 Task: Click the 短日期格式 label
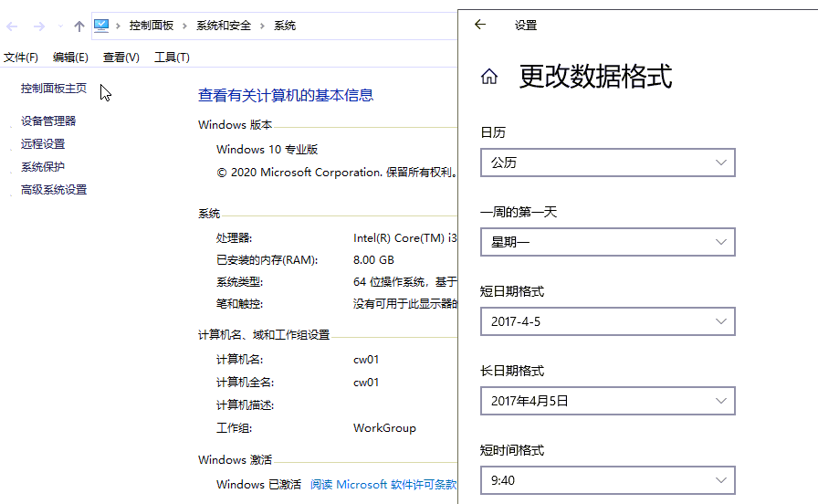click(512, 291)
